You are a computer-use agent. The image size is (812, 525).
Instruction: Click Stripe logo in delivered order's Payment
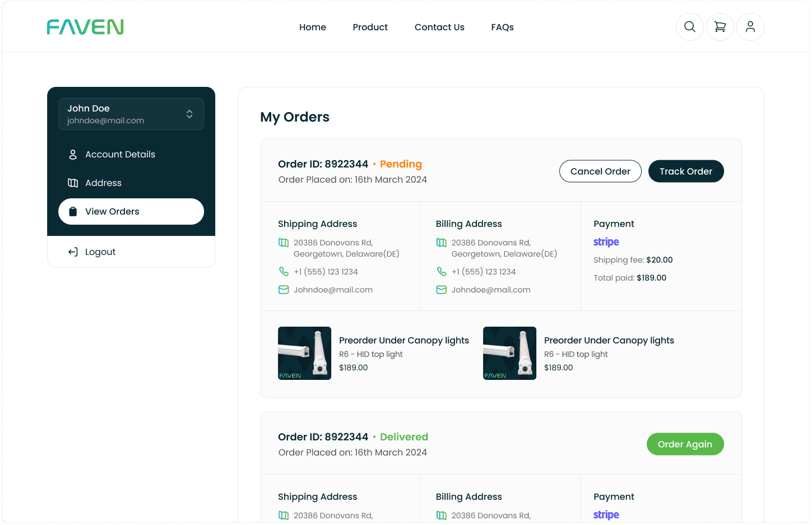pos(606,515)
